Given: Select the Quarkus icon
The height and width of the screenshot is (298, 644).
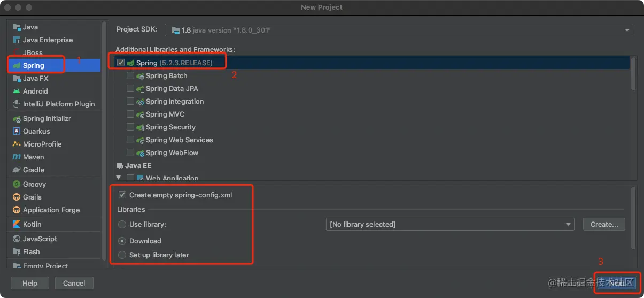Looking at the screenshot, I should pos(17,132).
